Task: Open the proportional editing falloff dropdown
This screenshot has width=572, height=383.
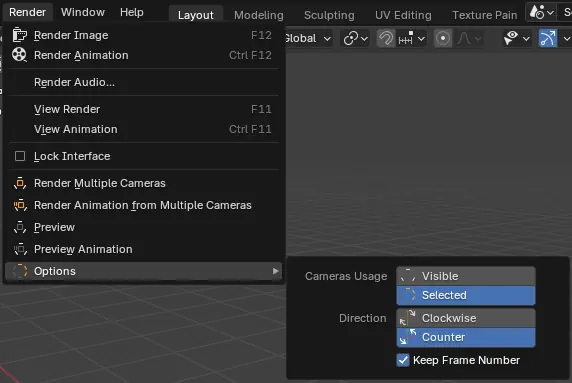Action: coord(469,38)
